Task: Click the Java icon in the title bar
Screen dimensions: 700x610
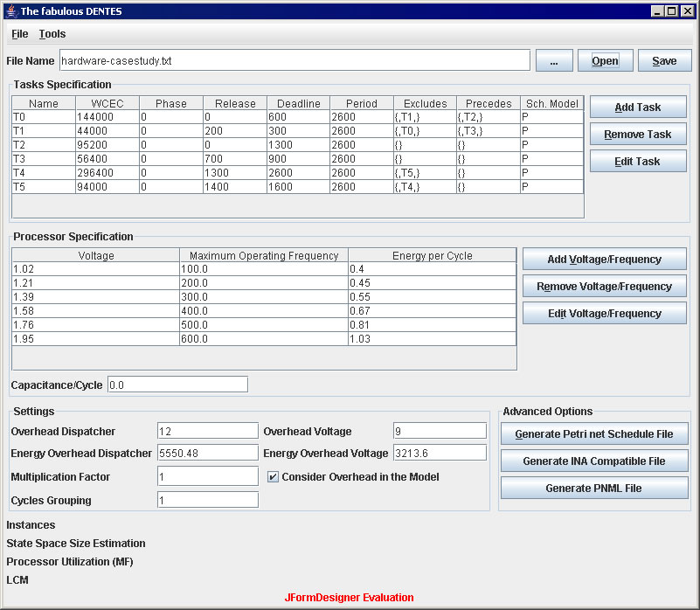Action: pyautogui.click(x=11, y=10)
